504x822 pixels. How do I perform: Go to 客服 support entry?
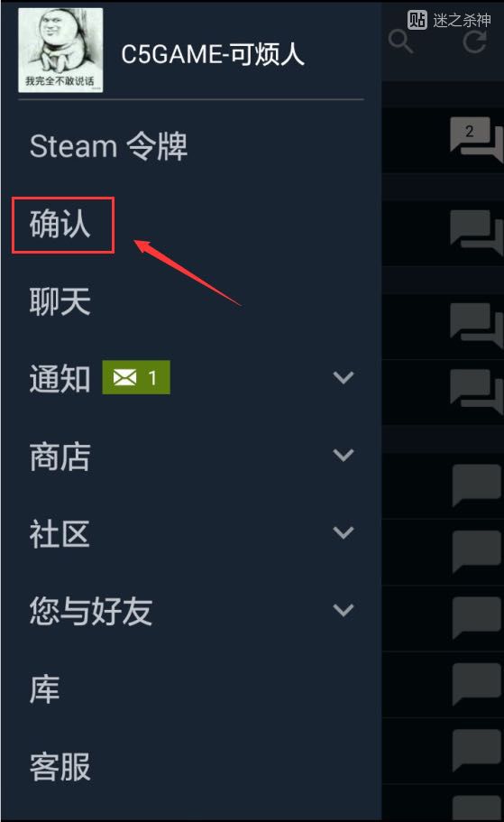coord(60,767)
